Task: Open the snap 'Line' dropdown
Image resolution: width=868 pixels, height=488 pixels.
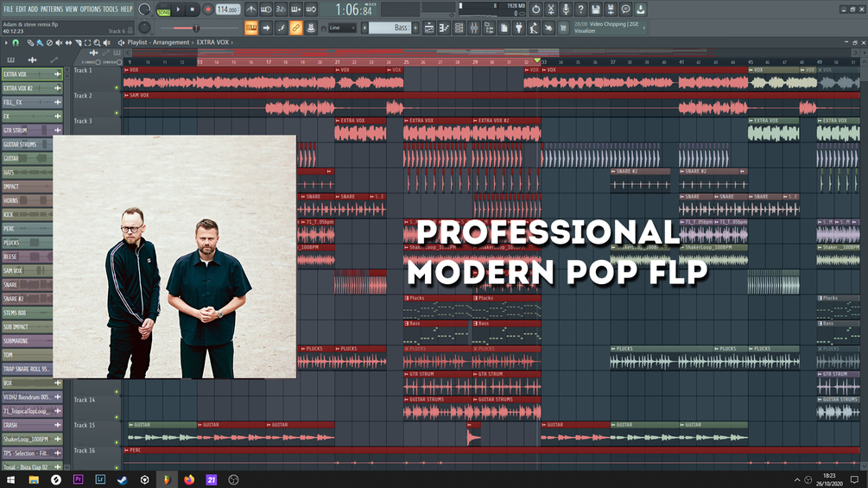Action: click(x=341, y=28)
